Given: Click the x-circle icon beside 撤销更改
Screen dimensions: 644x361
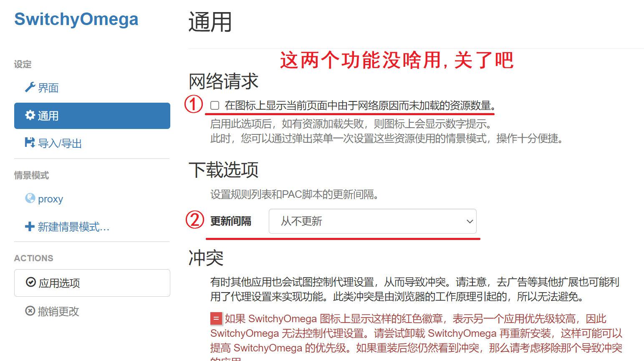Looking at the screenshot, I should tap(30, 311).
